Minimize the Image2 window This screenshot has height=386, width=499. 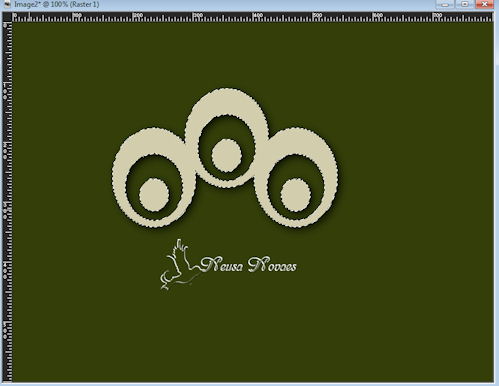(x=445, y=4)
